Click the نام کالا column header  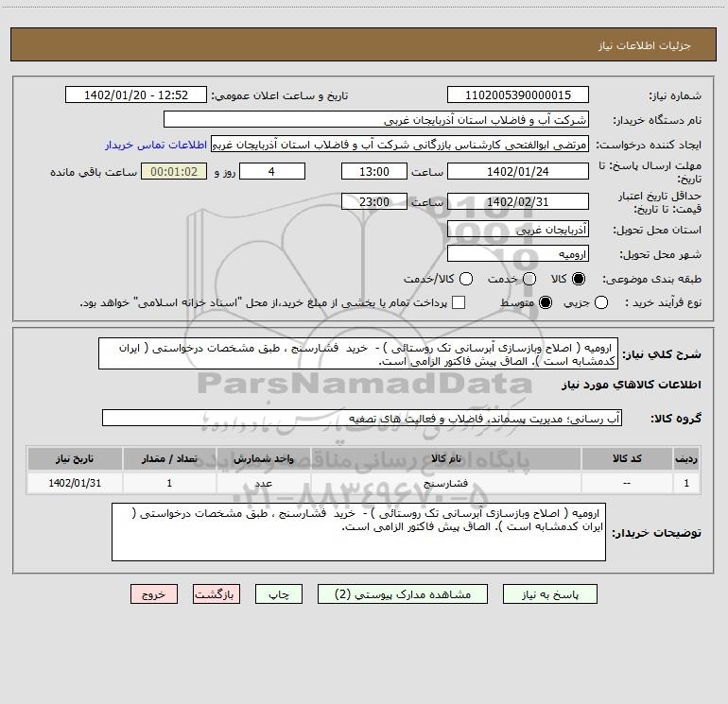(x=445, y=459)
